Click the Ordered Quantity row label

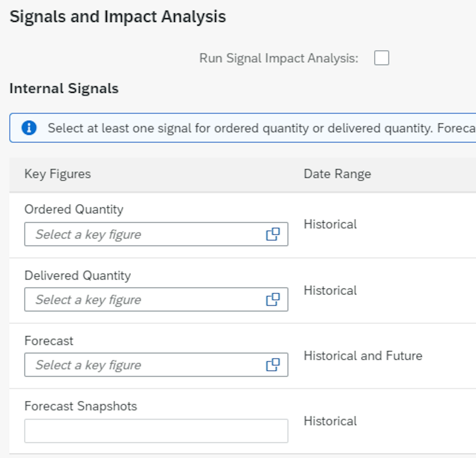click(74, 209)
